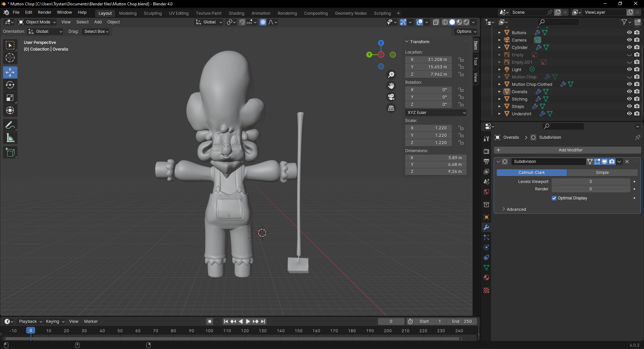Switch to the Sculpting workspace tab
The width and height of the screenshot is (644, 349).
[x=153, y=13]
